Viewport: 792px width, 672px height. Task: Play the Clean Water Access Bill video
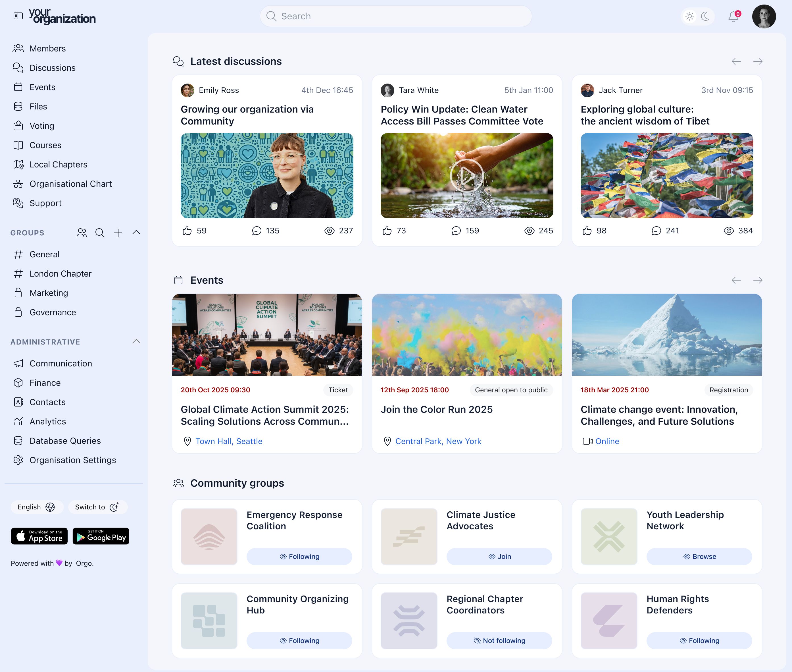(466, 176)
